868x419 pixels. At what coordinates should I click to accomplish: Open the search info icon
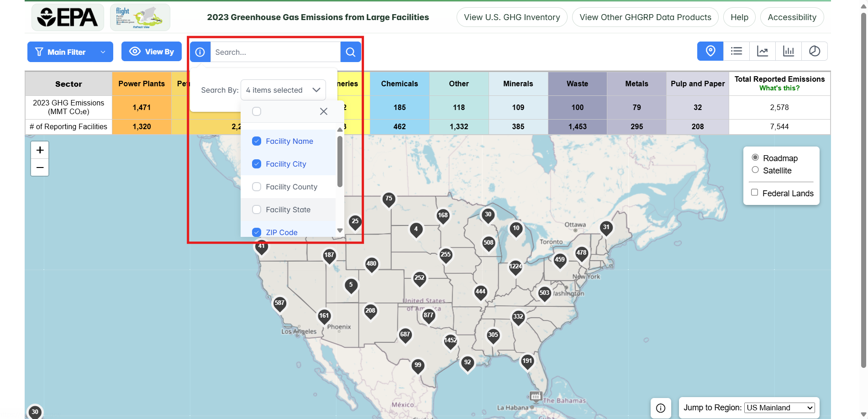pos(200,52)
